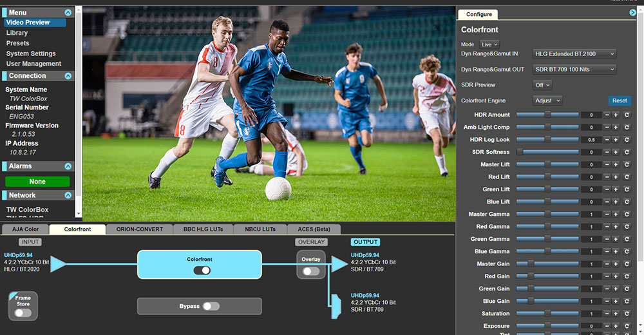Click the green None alarms indicator

[x=37, y=182]
